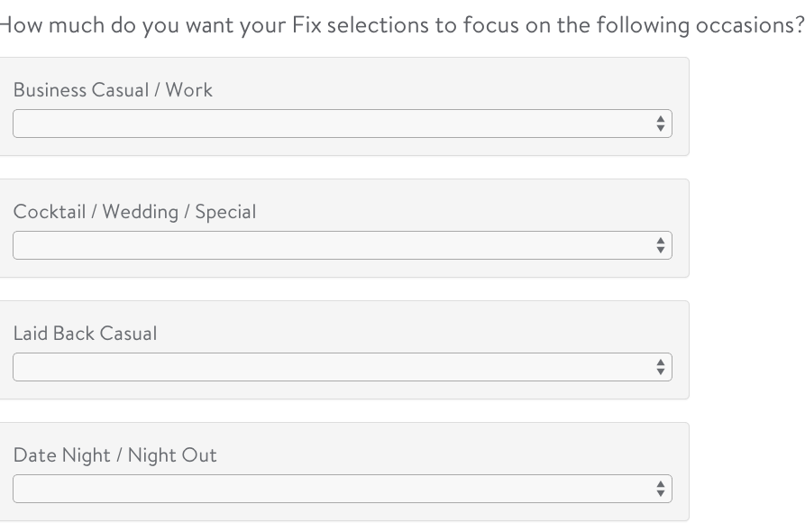Click the "Business Casual / Work" label

113,90
